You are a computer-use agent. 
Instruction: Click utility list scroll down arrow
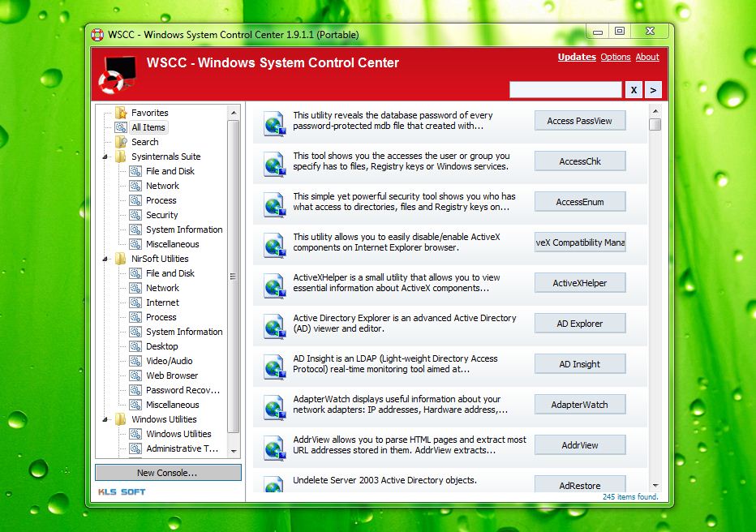pyautogui.click(x=655, y=485)
